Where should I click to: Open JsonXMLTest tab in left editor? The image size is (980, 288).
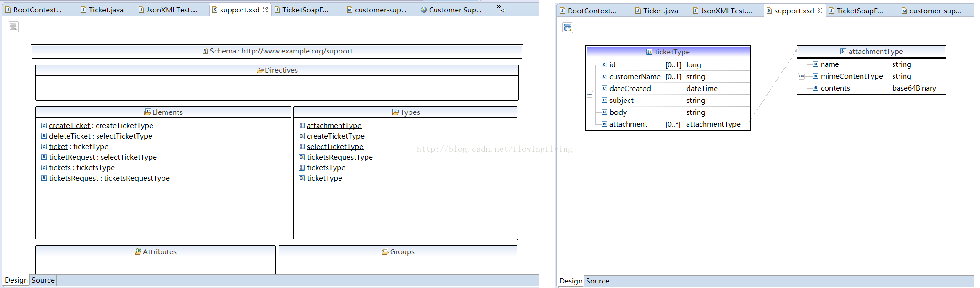click(x=168, y=10)
